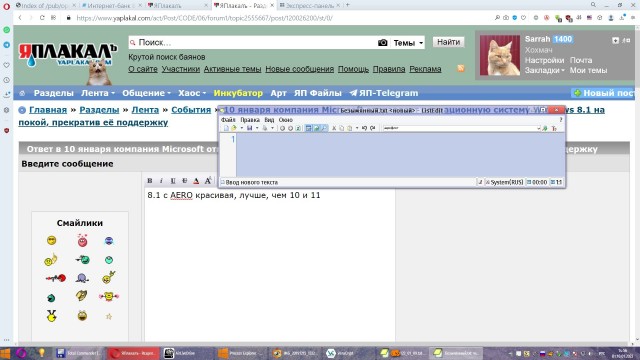Click the Copy icon in ListEdit toolbar

click(x=342, y=128)
